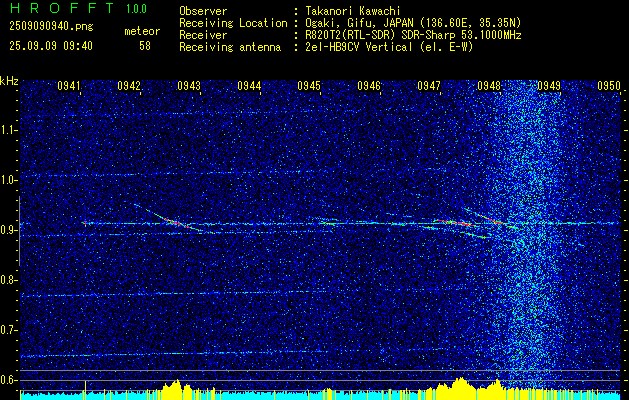Click the 0943 time axis marker
The height and width of the screenshot is (400, 629).
click(x=189, y=85)
